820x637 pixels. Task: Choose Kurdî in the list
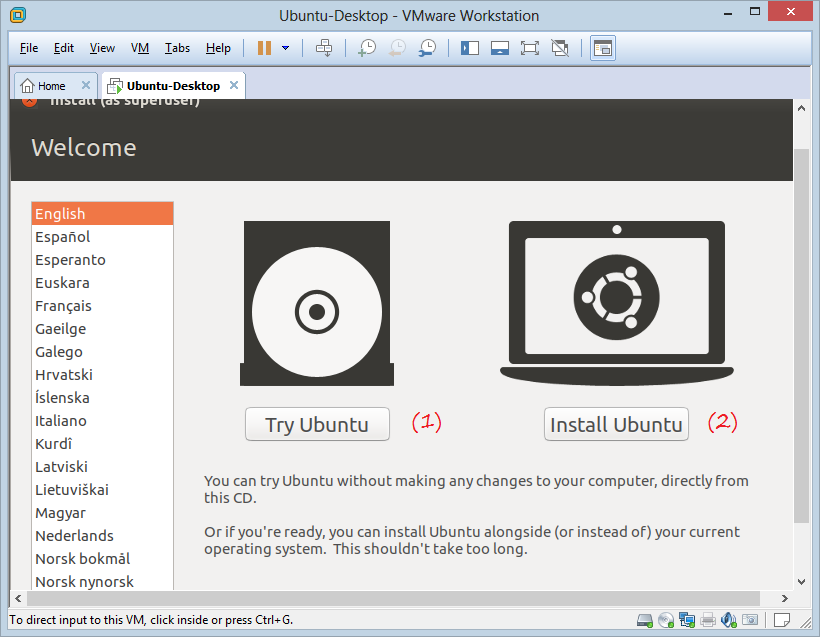[102, 444]
